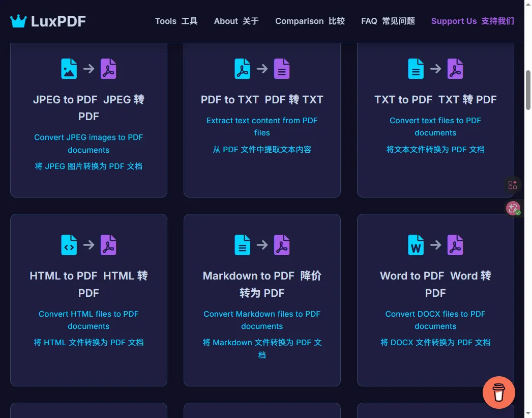Click '将 JPEG 图片转换为 PDF 文档' text
Image resolution: width=532 pixels, height=418 pixels.
(88, 166)
